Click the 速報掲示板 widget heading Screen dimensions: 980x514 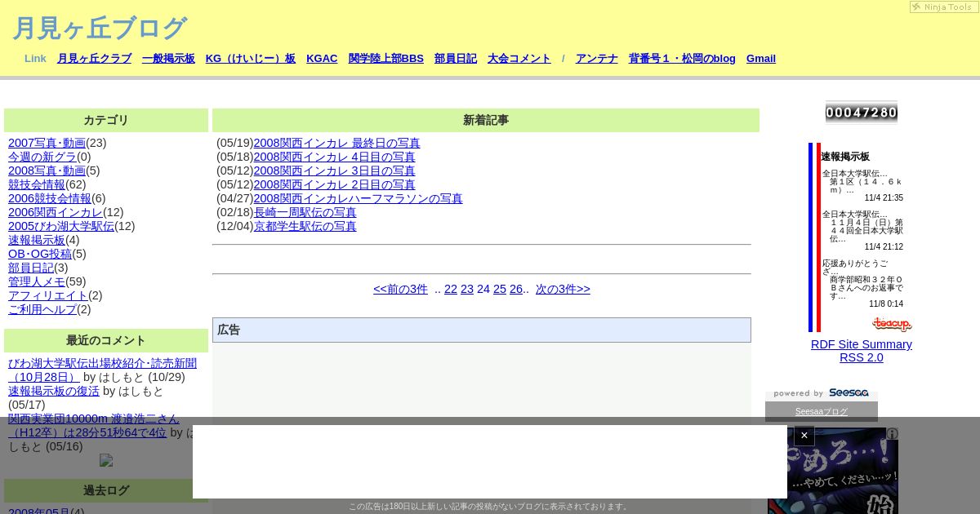pos(845,157)
